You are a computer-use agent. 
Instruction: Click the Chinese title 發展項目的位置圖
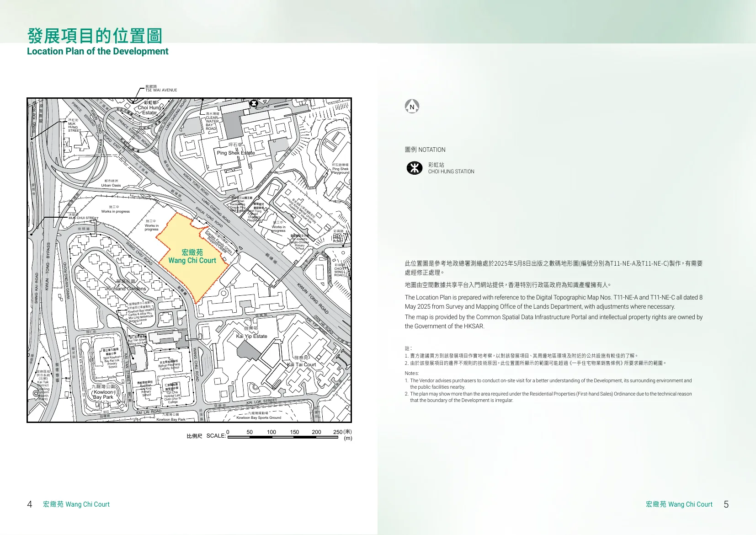(x=95, y=36)
